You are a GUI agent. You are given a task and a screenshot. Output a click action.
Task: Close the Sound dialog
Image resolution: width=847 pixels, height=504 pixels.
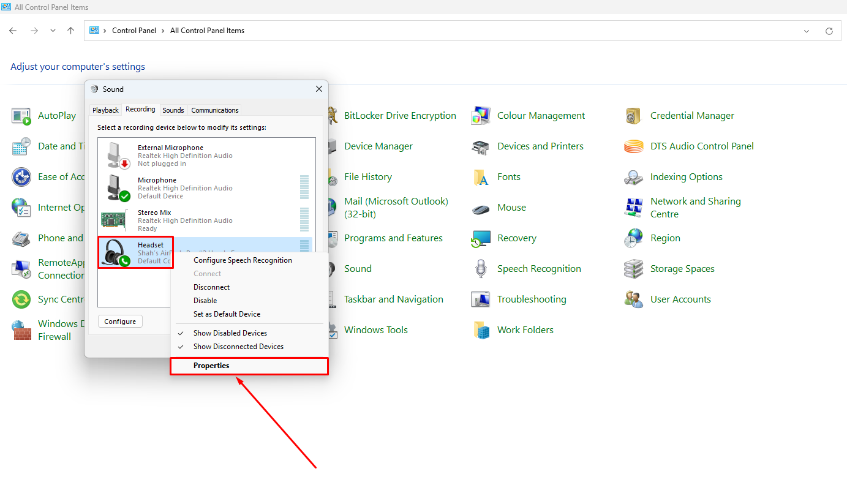point(318,89)
